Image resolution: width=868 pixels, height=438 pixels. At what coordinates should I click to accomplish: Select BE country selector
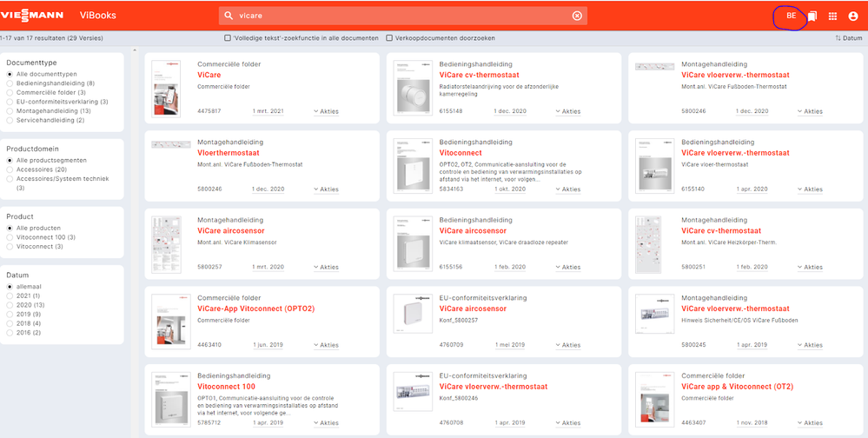[x=791, y=16]
